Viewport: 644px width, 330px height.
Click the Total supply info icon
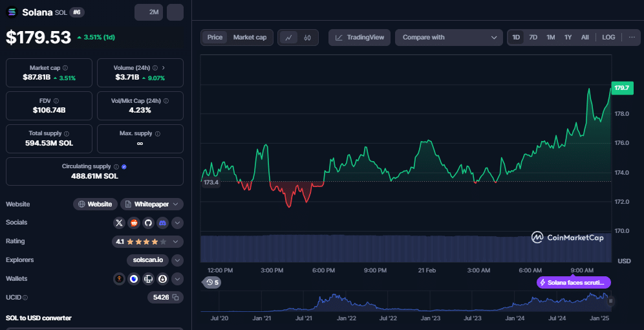(67, 133)
